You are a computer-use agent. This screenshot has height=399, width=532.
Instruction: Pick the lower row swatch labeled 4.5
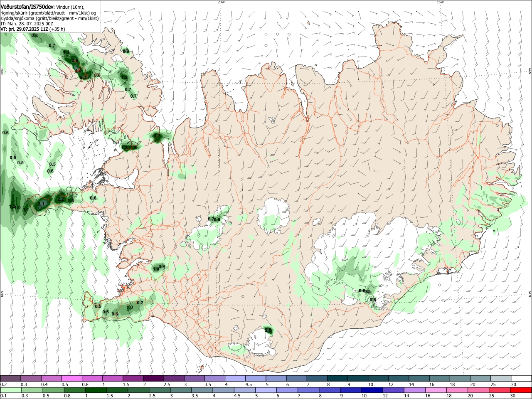245,390
